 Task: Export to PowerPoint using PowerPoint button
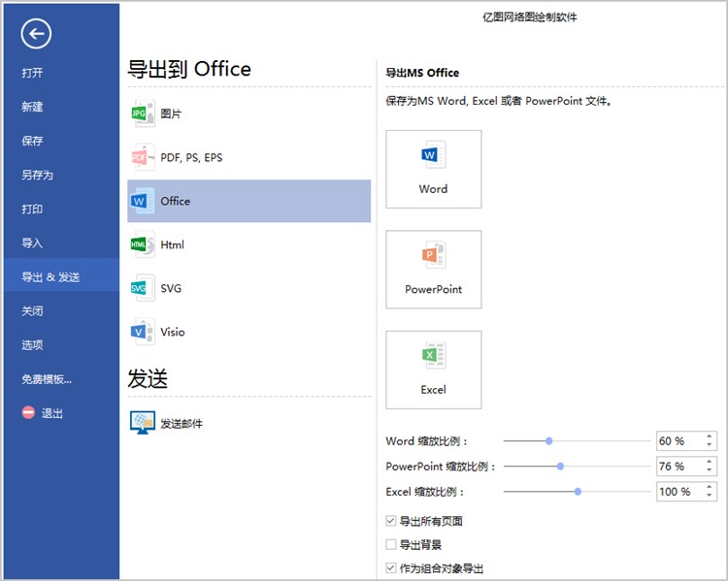(434, 270)
